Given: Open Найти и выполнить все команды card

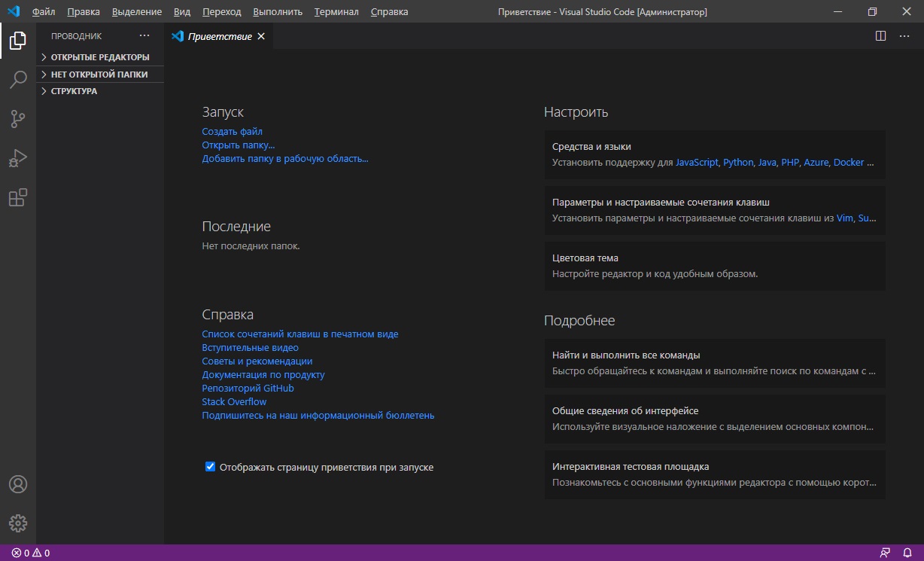Looking at the screenshot, I should 715,363.
